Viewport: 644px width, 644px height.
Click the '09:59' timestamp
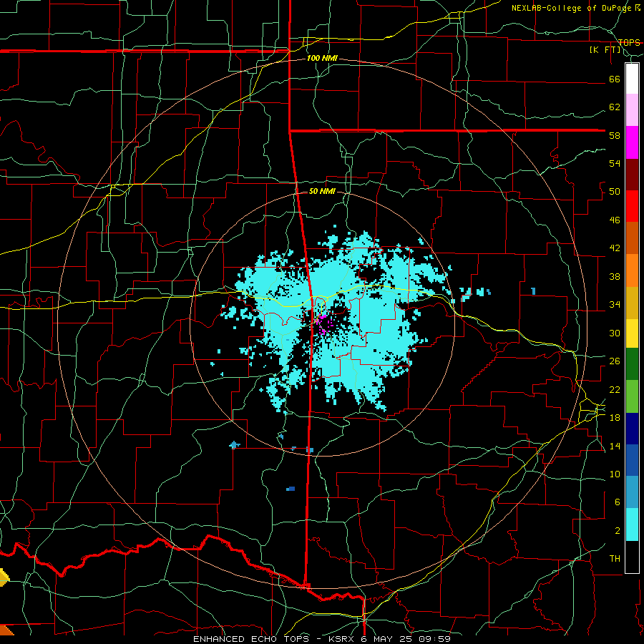pyautogui.click(x=435, y=639)
